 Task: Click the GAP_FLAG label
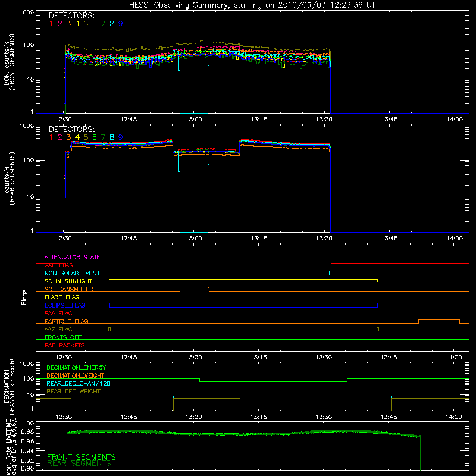(x=58, y=265)
